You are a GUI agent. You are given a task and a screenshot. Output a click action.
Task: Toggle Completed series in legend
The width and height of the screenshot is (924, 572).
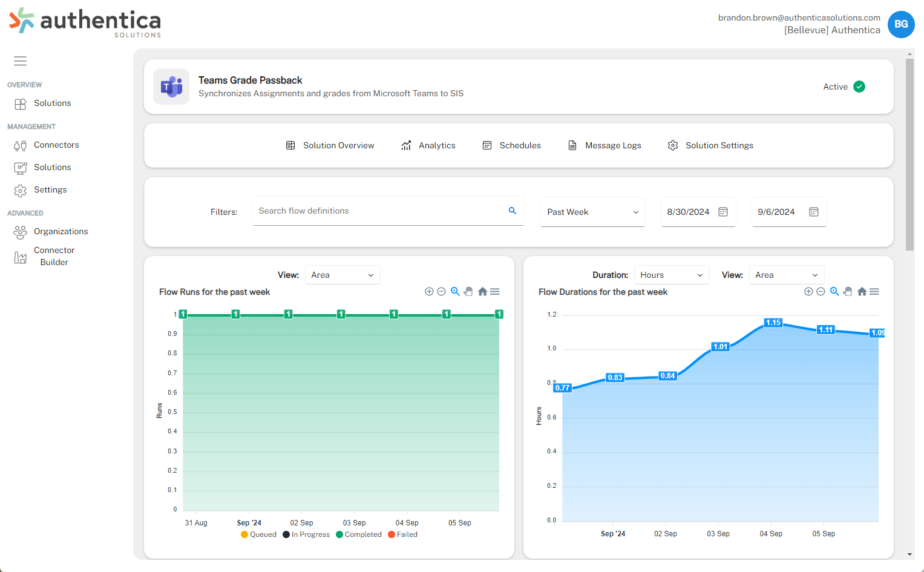(x=359, y=534)
